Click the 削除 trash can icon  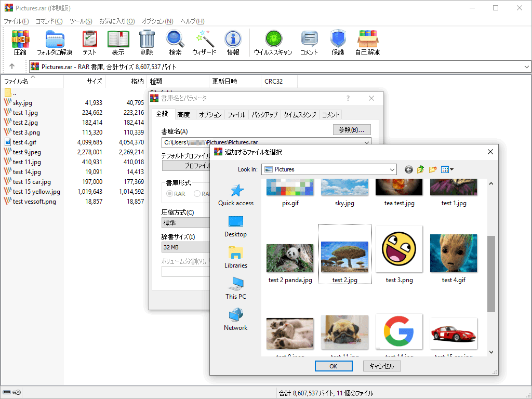click(x=147, y=43)
